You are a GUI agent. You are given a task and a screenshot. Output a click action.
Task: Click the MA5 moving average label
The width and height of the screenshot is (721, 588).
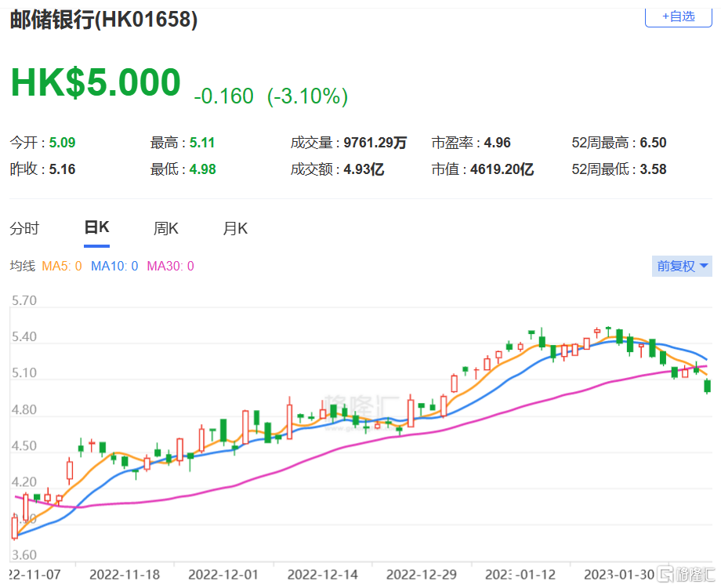click(x=62, y=267)
